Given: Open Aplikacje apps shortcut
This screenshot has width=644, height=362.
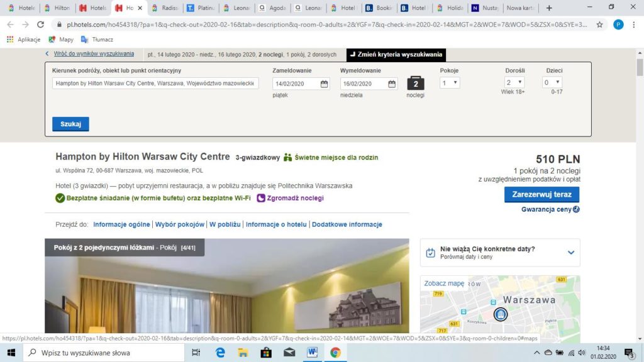Looking at the screenshot, I should click(23, 40).
